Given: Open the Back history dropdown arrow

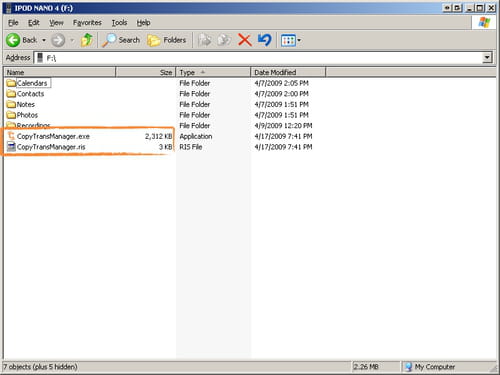Looking at the screenshot, I should coord(44,40).
